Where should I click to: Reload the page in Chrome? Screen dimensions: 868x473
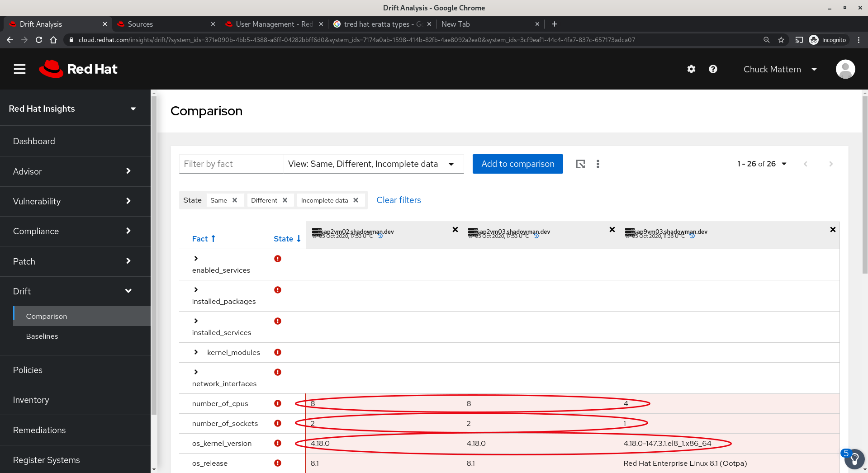39,40
